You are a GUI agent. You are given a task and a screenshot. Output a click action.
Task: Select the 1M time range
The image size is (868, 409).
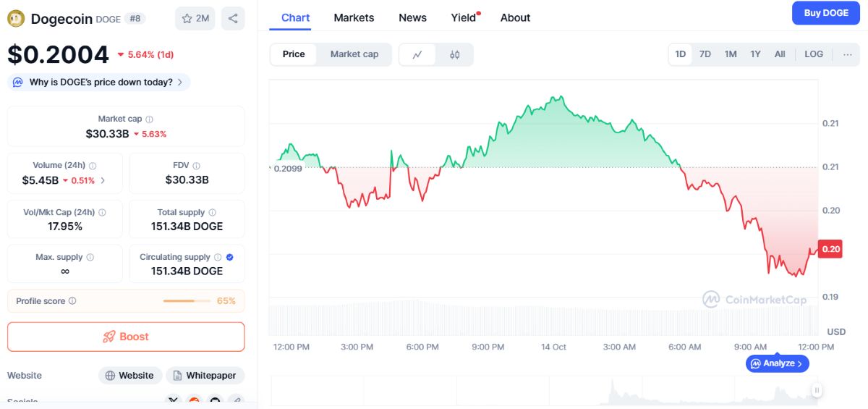click(731, 54)
